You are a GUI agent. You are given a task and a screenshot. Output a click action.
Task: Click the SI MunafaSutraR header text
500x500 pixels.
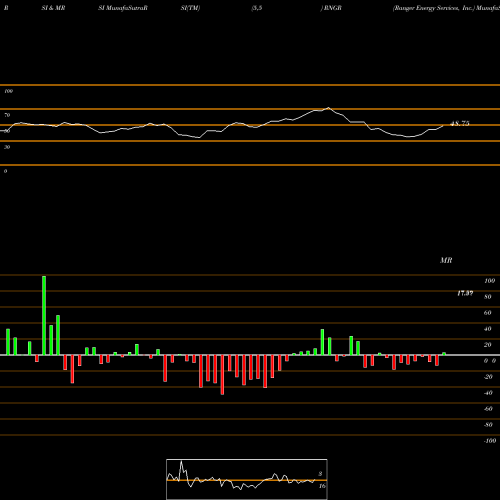click(x=123, y=8)
